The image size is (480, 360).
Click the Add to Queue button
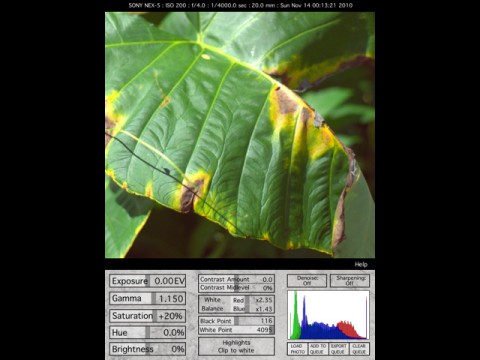pos(318,349)
